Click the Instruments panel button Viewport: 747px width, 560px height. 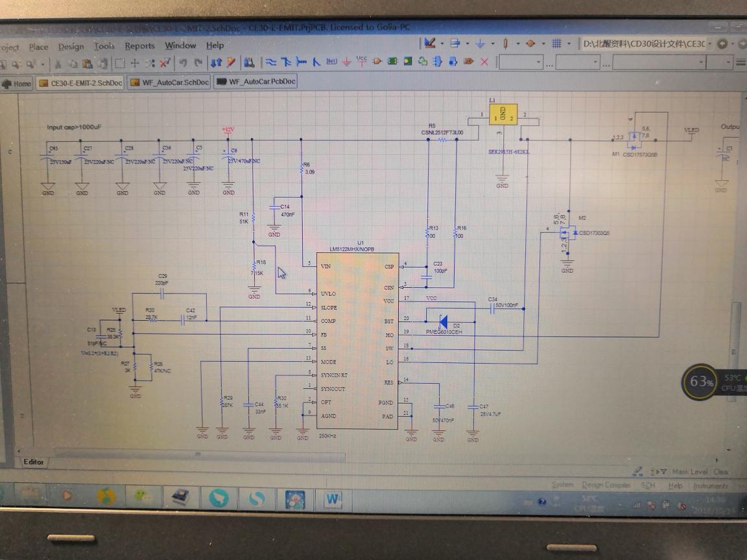point(710,485)
